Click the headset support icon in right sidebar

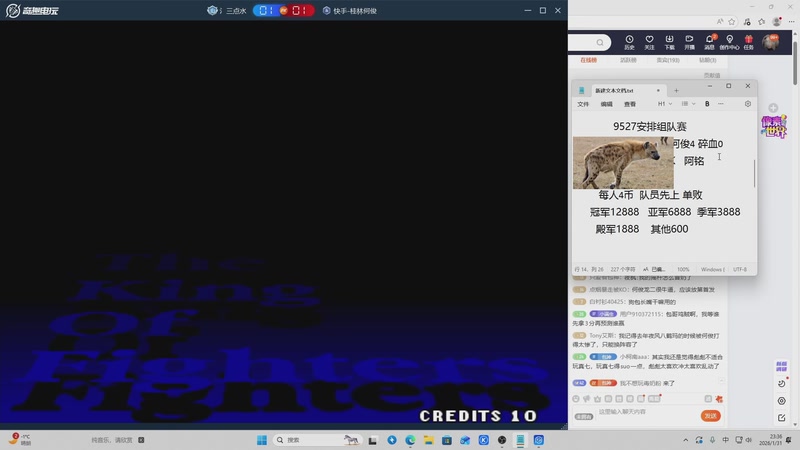tap(782, 401)
